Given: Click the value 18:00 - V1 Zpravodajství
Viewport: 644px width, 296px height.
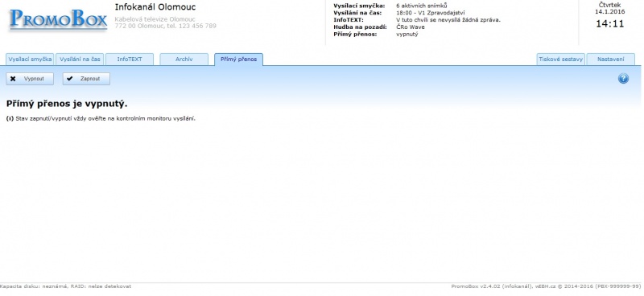Looking at the screenshot, I should 431,13.
